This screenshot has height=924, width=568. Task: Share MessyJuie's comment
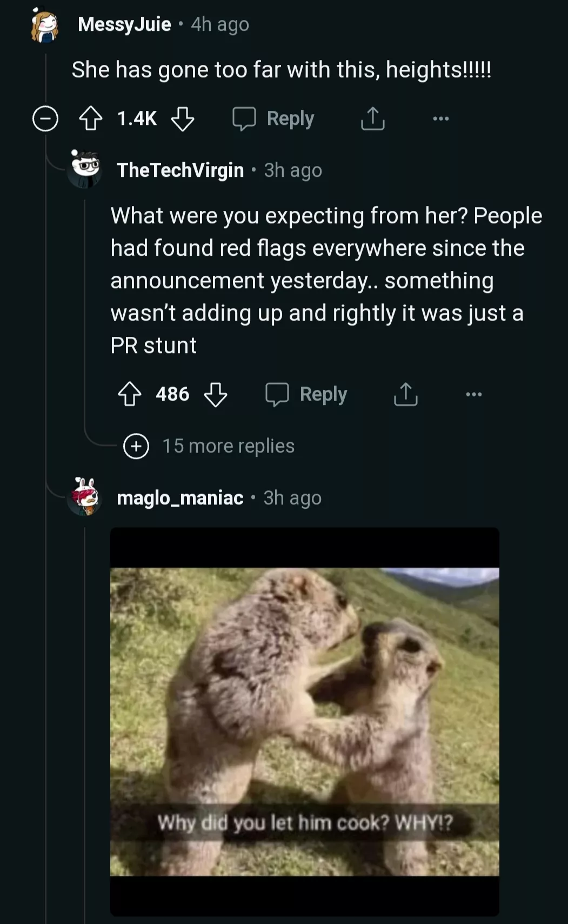pos(373,118)
